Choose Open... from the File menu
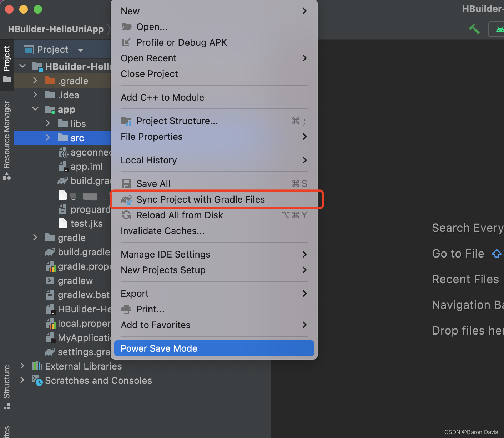This screenshot has width=504, height=438. [214, 27]
